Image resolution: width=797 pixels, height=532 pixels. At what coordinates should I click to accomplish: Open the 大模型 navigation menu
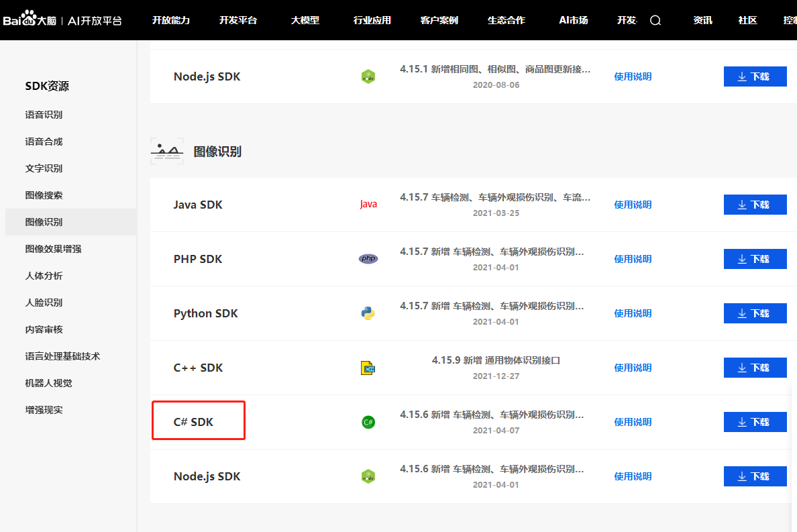click(305, 20)
